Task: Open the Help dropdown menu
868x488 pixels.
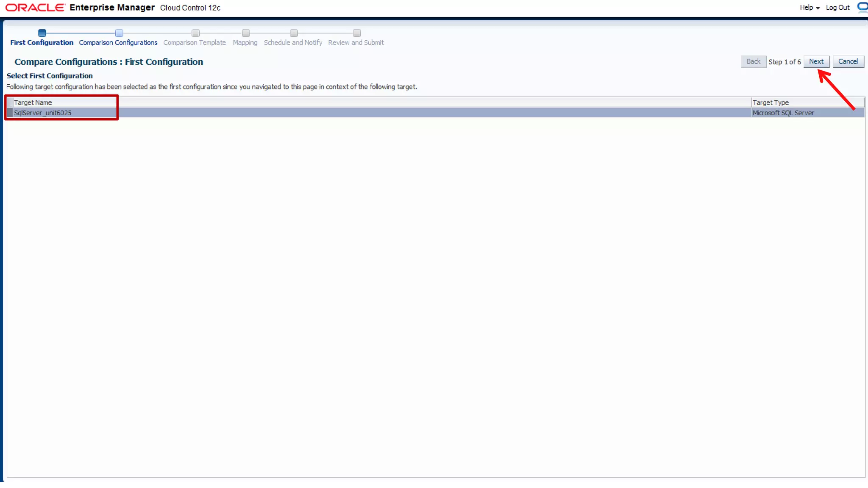Action: (810, 8)
